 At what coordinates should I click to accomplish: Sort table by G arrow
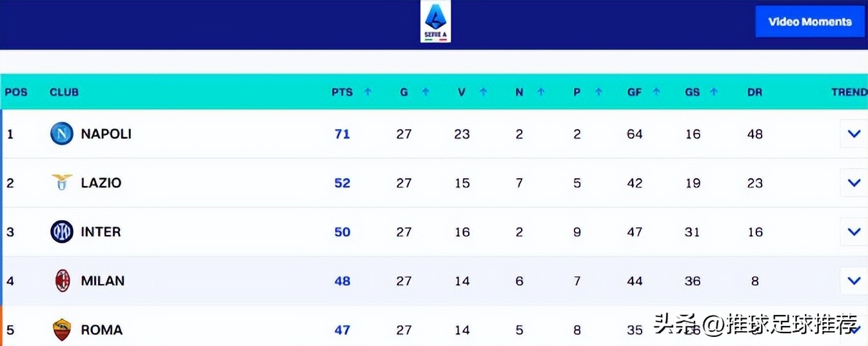tap(425, 92)
